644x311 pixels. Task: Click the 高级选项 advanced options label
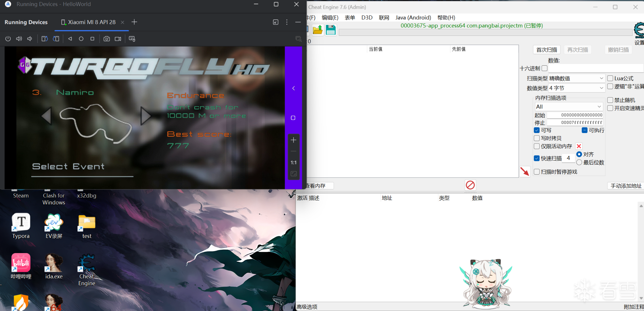tap(307, 307)
